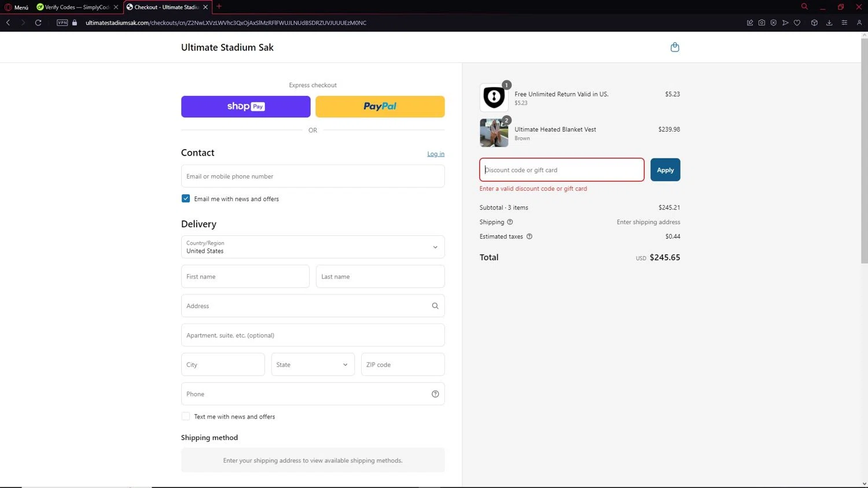Click the Free Unlimited Return product thumbnail
This screenshot has height=488, width=868.
pyautogui.click(x=494, y=97)
